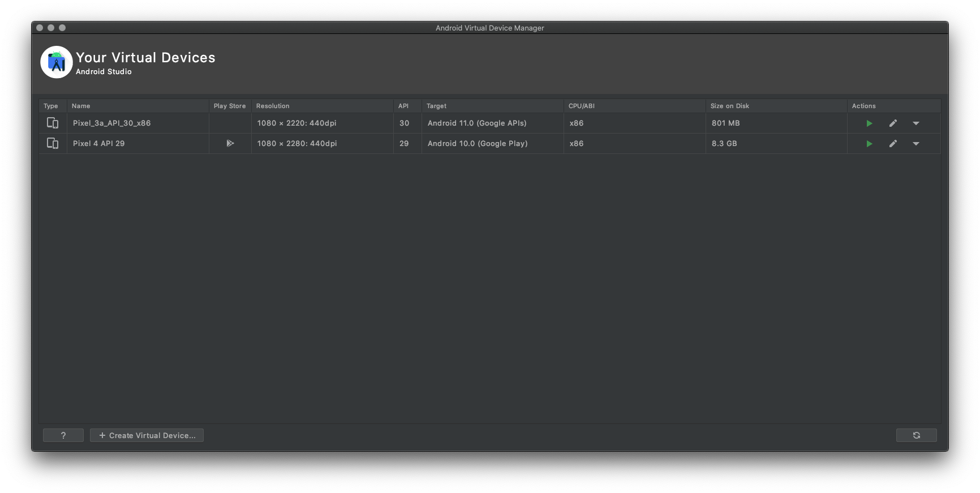Click the Your Virtual Devices heading
The height and width of the screenshot is (493, 980).
tap(145, 58)
